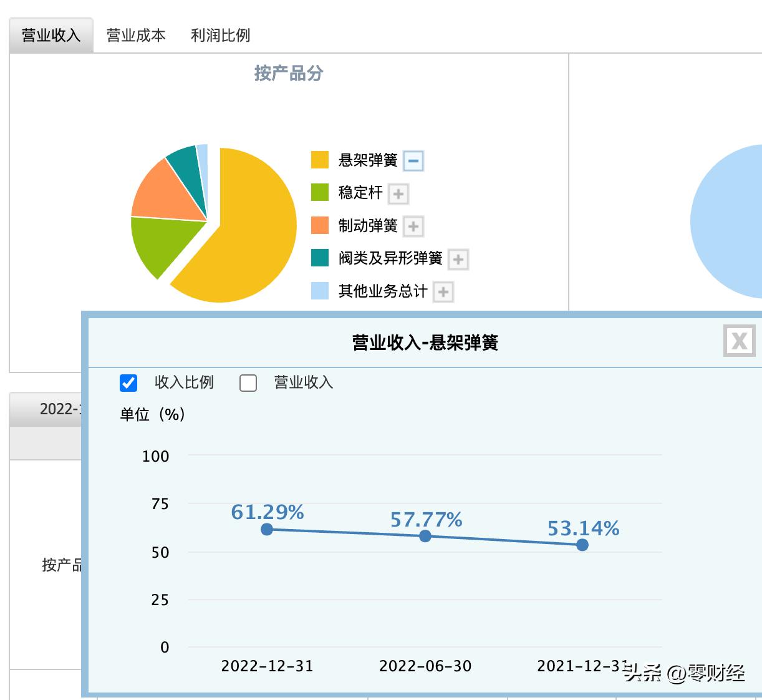The height and width of the screenshot is (700, 762).
Task: Expand 其他业务总计 with its plus icon
Action: [442, 291]
